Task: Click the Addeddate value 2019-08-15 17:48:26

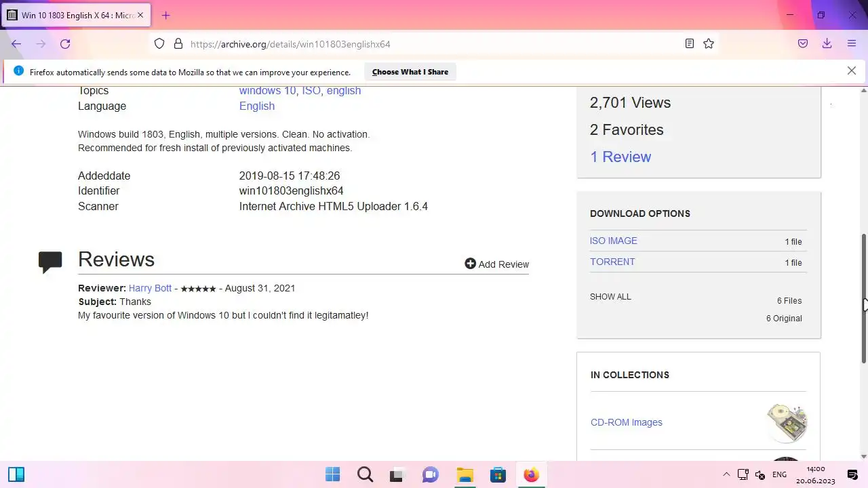Action: click(x=290, y=176)
